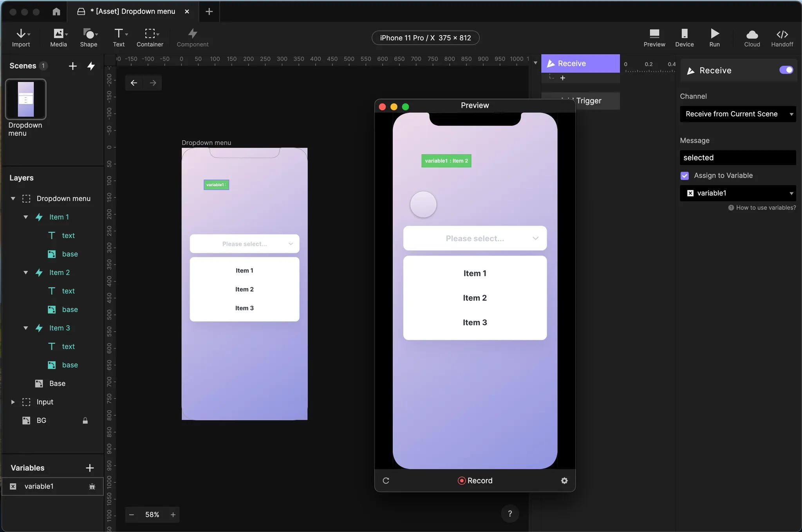Click the Scenes lightning bolt icon
The height and width of the screenshot is (532, 802).
click(x=91, y=66)
